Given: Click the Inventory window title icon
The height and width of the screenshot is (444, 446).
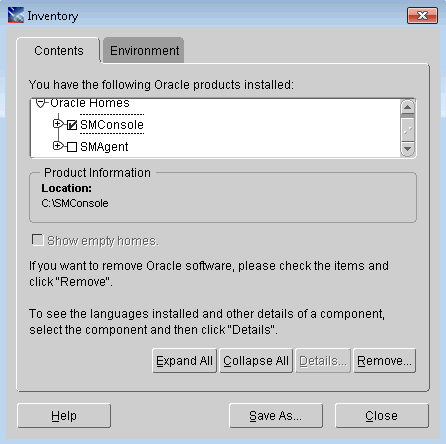Looking at the screenshot, I should (x=16, y=15).
